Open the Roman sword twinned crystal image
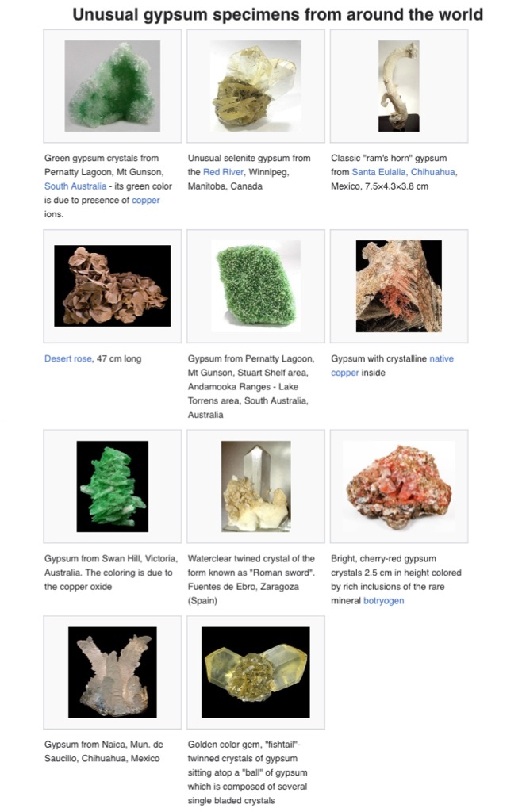This screenshot has height=812, width=526. [255, 486]
